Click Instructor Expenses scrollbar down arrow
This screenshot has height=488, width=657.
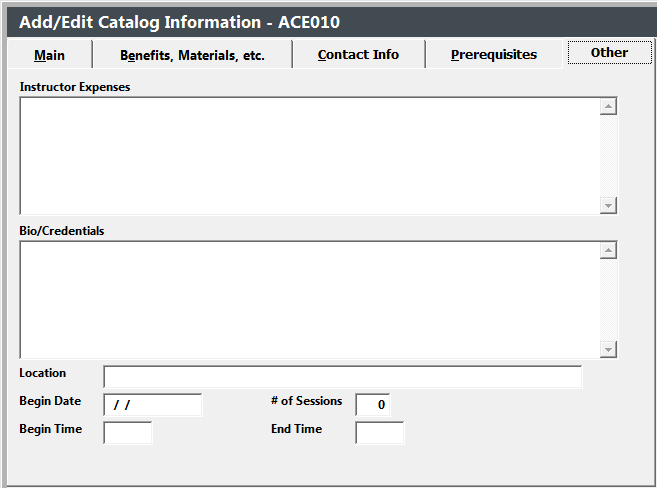(608, 206)
